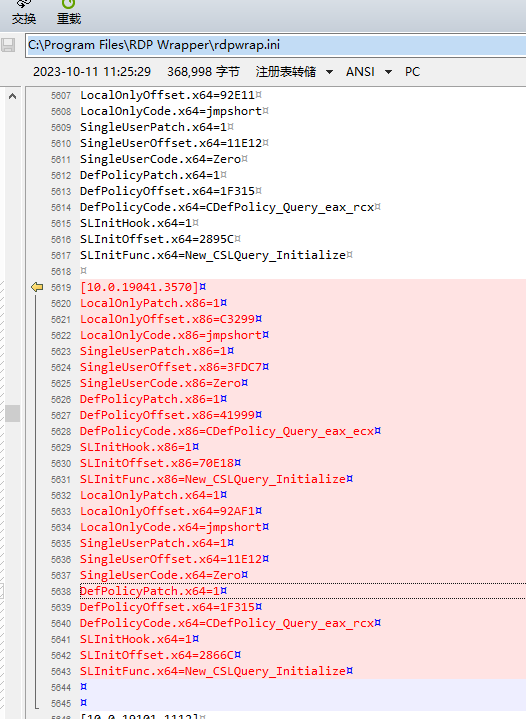Click the rdpwrap.ini file path field
This screenshot has height=719, width=526.
tap(276, 45)
